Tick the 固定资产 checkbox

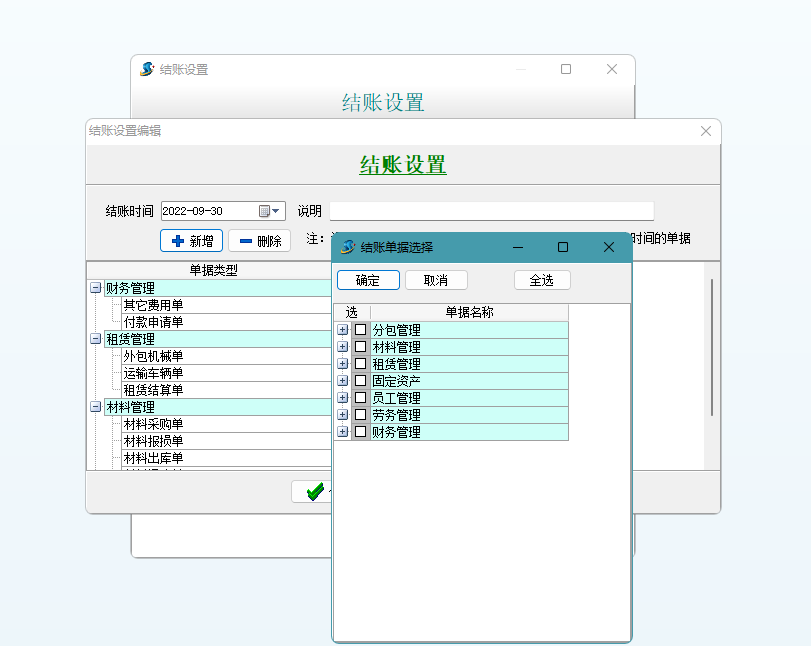click(360, 381)
